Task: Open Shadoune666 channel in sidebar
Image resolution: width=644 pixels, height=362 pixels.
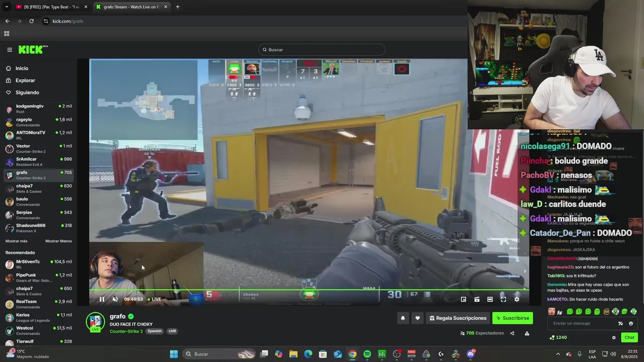Action: [38, 228]
